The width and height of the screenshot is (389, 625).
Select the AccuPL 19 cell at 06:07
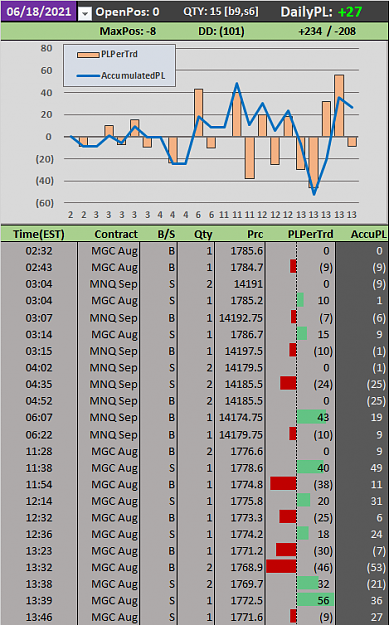coord(362,417)
